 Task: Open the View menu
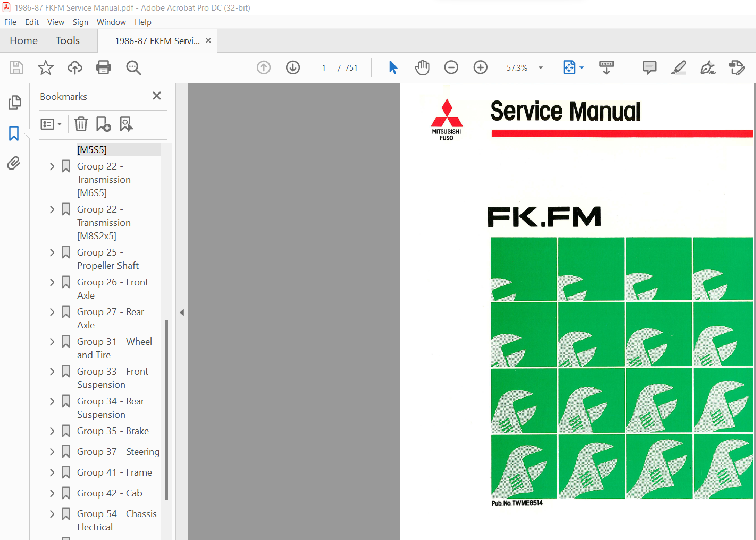click(56, 22)
